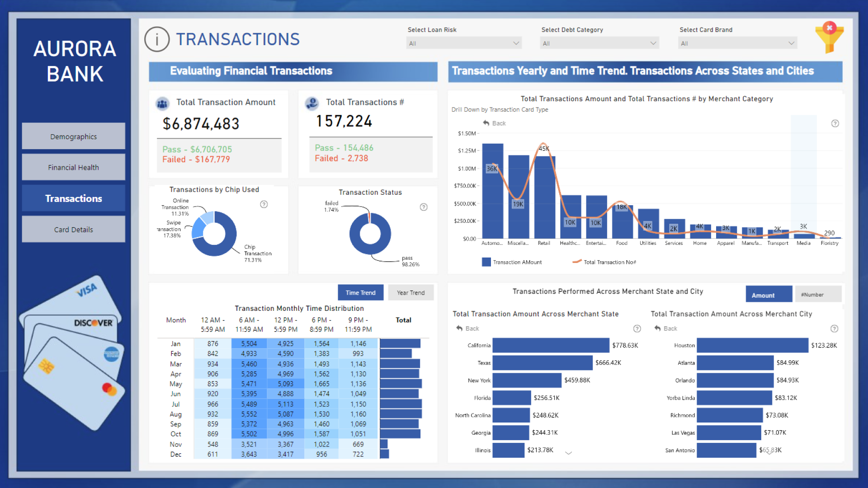
Task: Click the Richmond bar
Action: coord(730,415)
